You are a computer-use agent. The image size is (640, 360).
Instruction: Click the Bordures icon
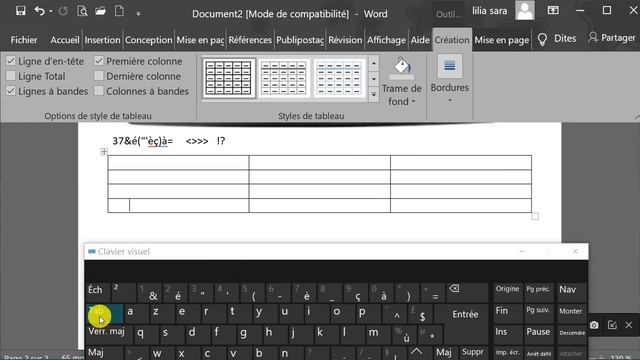(x=449, y=66)
